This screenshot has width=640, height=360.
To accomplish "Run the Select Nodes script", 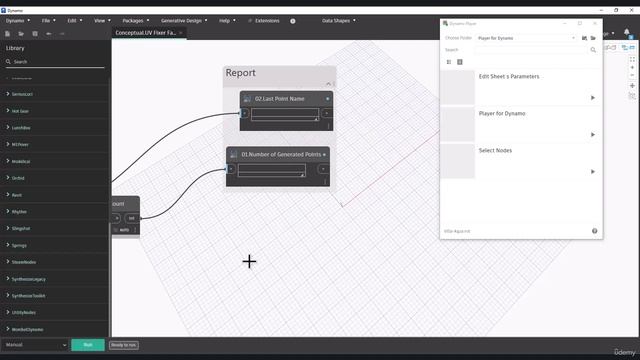I will (593, 171).
